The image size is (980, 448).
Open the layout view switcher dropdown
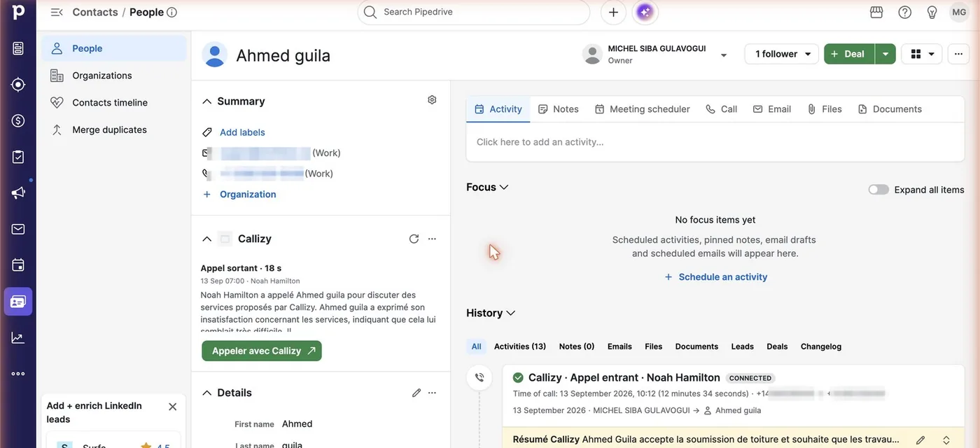point(922,54)
